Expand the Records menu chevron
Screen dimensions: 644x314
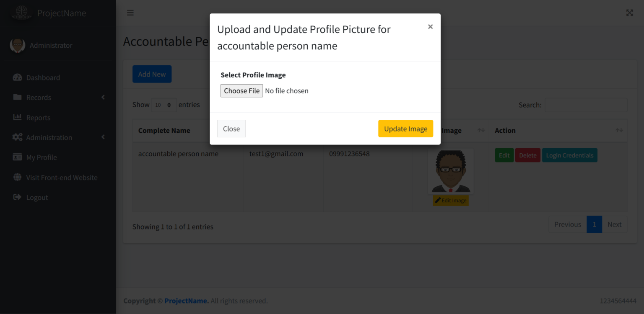103,97
